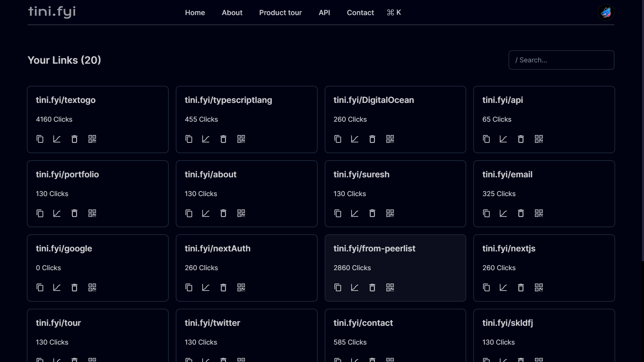Copy the tini.fyi/email link
The height and width of the screenshot is (362, 644).
point(486,214)
